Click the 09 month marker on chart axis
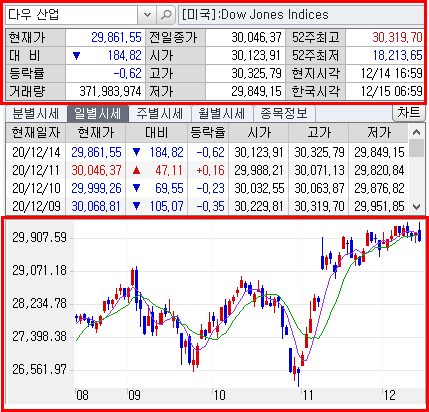 [x=134, y=395]
